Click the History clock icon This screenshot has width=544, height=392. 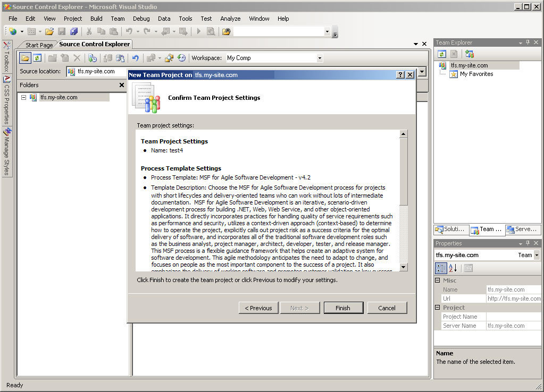(x=181, y=58)
